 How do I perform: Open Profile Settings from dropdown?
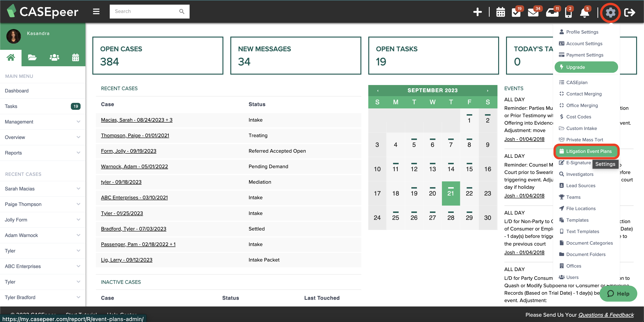click(582, 32)
